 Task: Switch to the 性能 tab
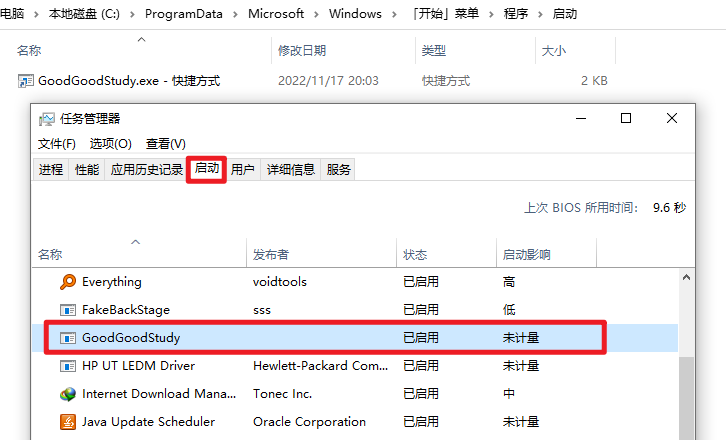(x=87, y=170)
